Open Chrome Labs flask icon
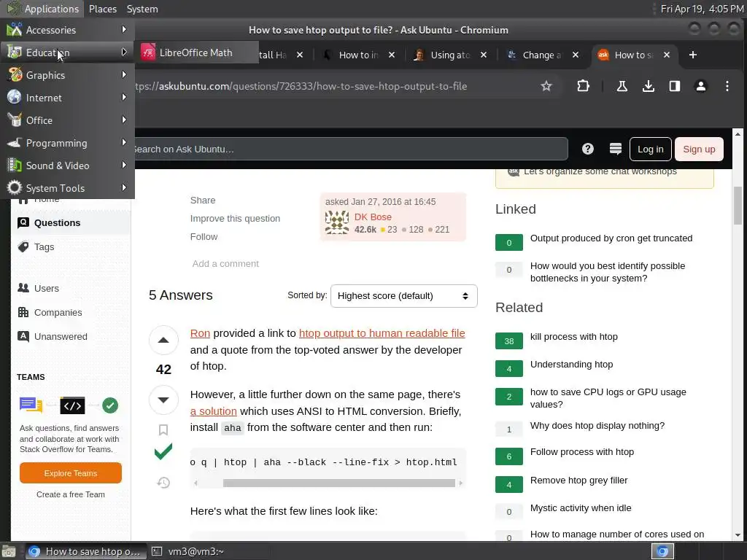747x560 pixels. pos(622,86)
